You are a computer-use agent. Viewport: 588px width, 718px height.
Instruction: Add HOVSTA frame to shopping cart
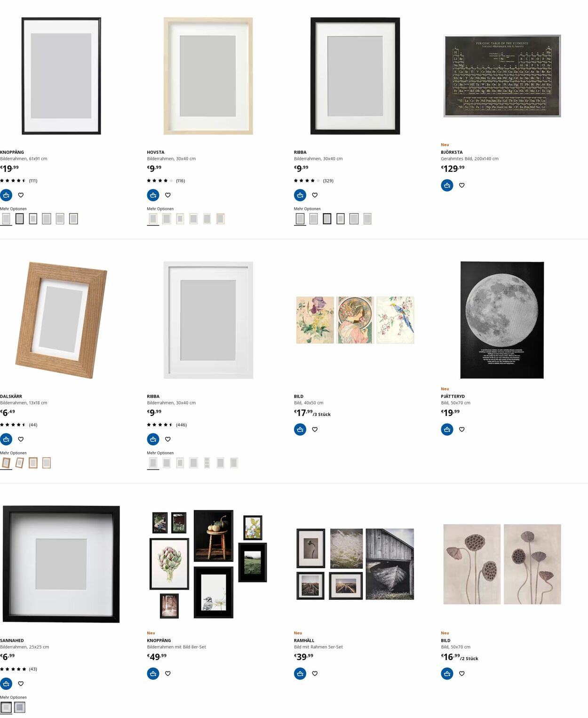[x=153, y=195]
